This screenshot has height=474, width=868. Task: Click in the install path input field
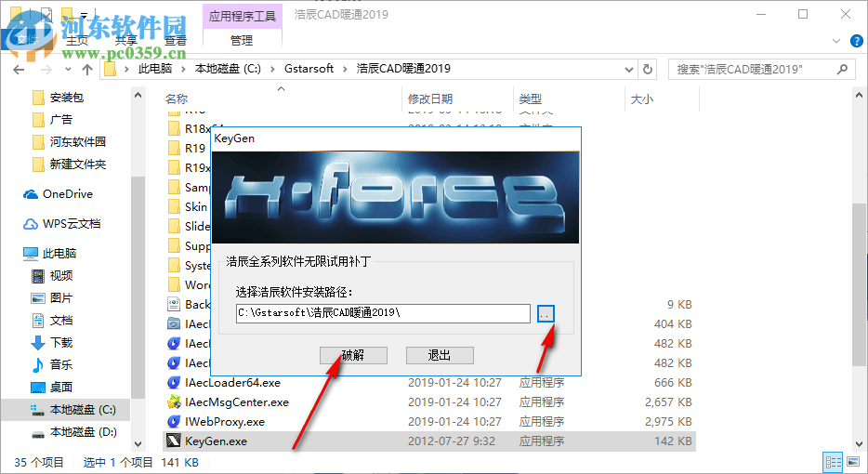pos(383,313)
